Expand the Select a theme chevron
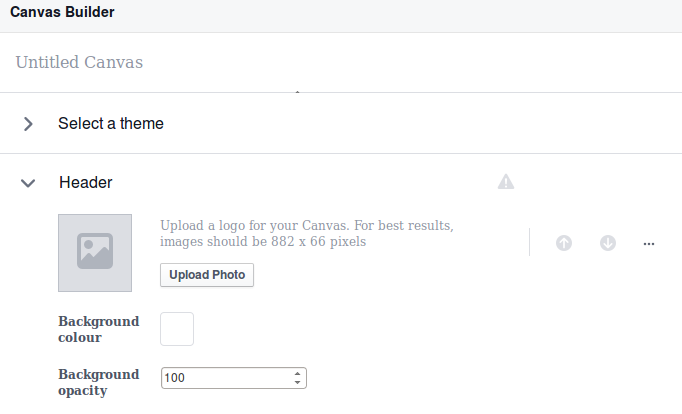Viewport: 682px width, 414px height. coord(28,124)
